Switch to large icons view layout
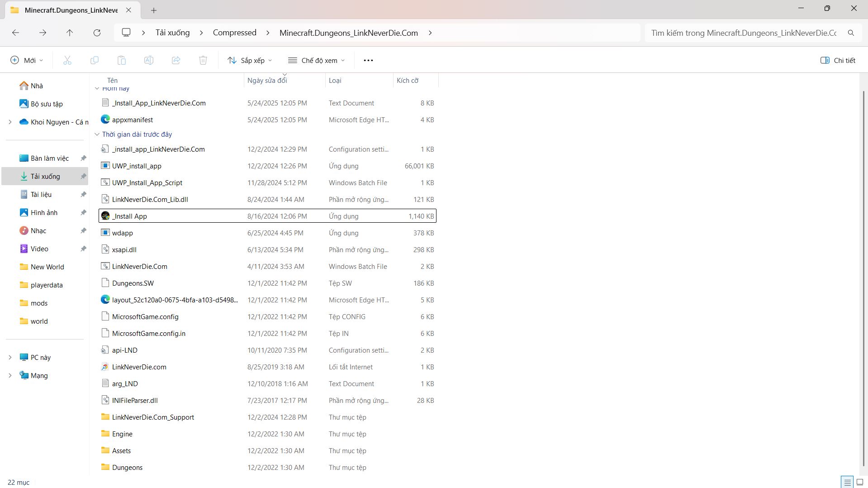Image resolution: width=868 pixels, height=488 pixels. pos(860,482)
